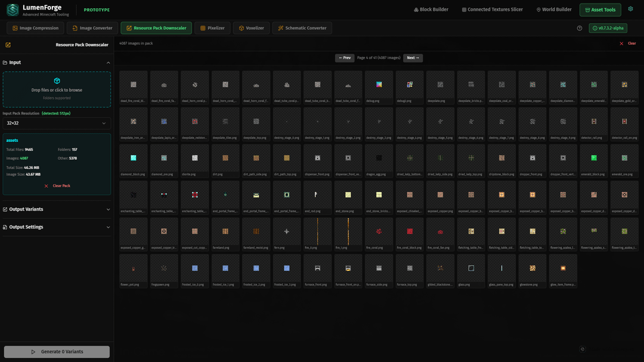This screenshot has width=644, height=362.
Task: Click the LumenForge logo icon
Action: point(13,10)
